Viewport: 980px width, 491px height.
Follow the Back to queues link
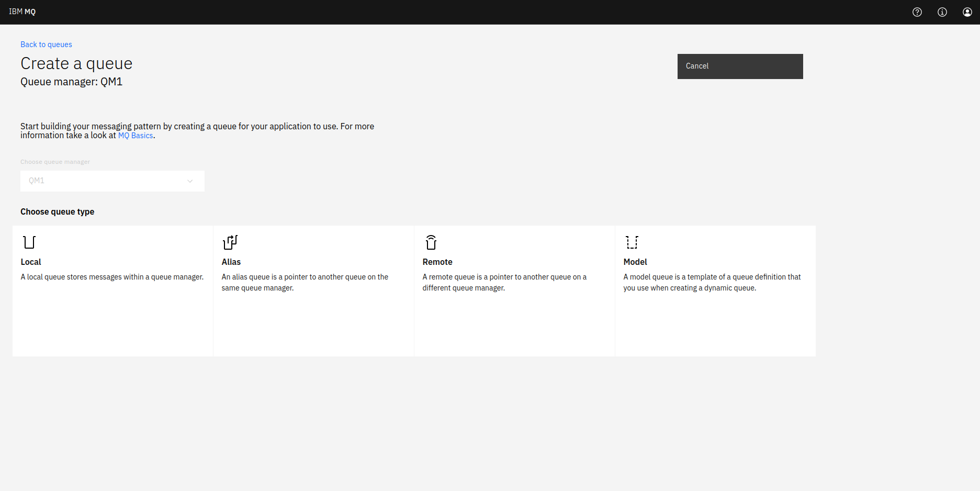(x=46, y=44)
